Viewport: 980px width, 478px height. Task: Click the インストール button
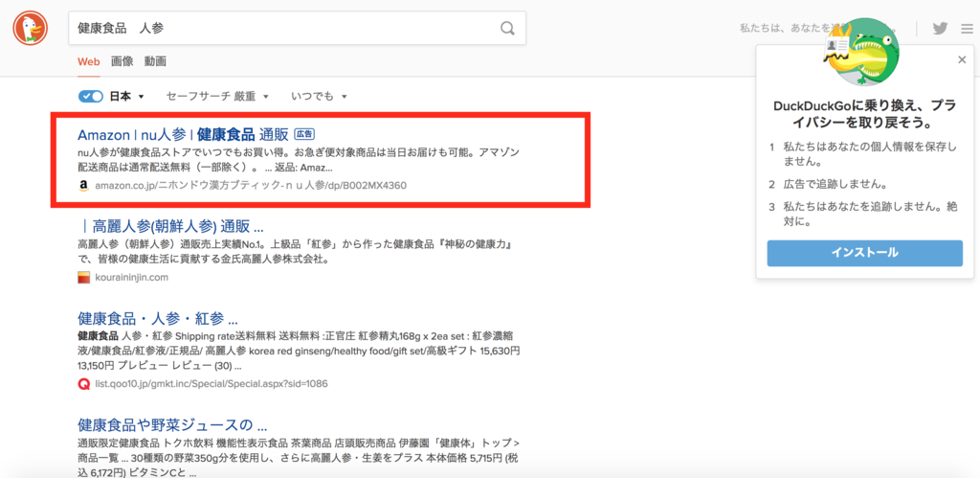(x=864, y=253)
